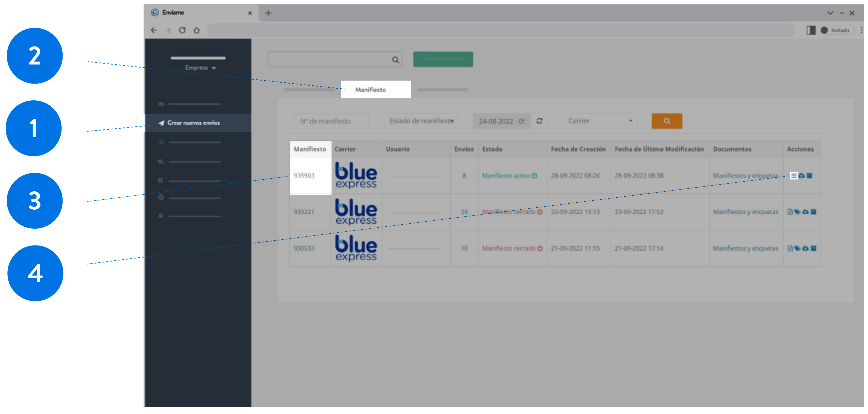Click the orange search filter button
This screenshot has height=414, width=868.
click(667, 121)
